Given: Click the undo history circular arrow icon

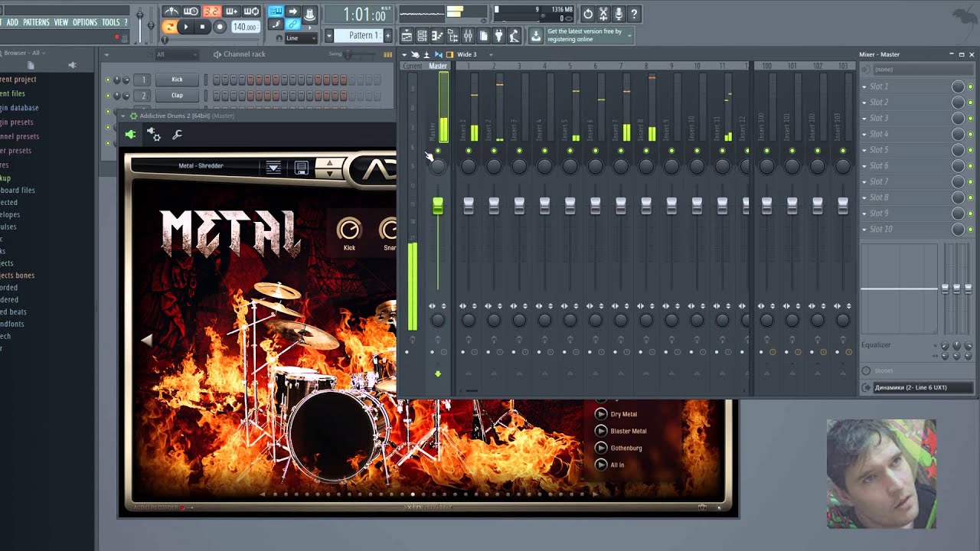Looking at the screenshot, I should (588, 14).
